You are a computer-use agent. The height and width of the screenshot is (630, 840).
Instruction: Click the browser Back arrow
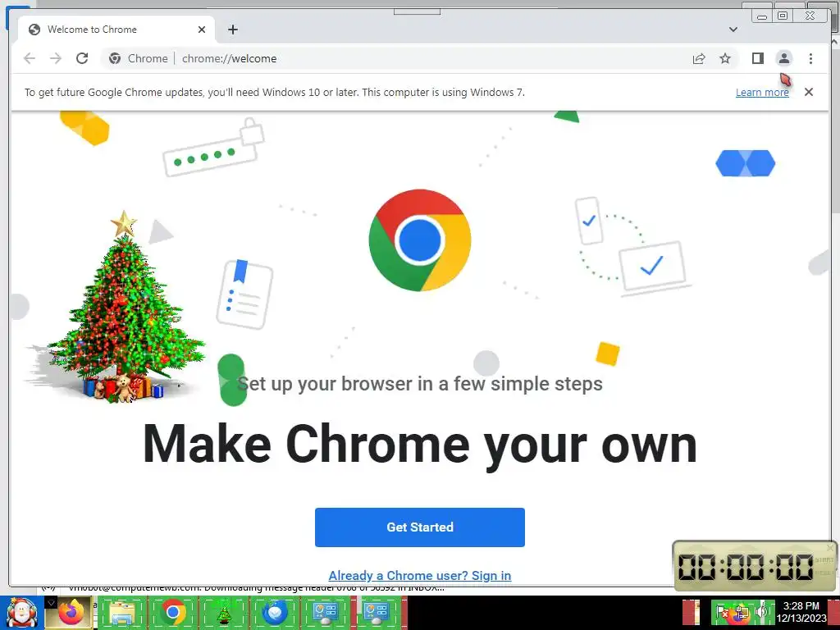point(30,58)
